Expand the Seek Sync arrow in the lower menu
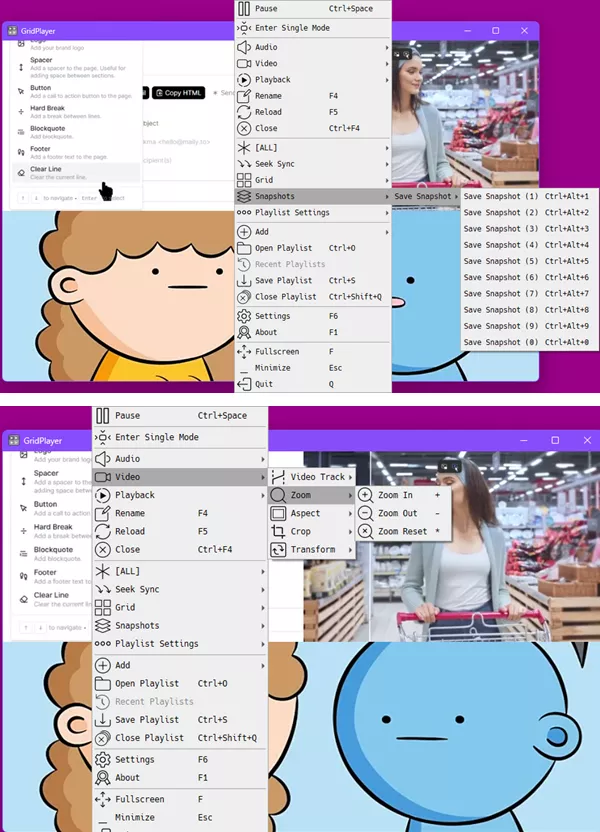Screen dimensions: 600x832 (x=263, y=589)
